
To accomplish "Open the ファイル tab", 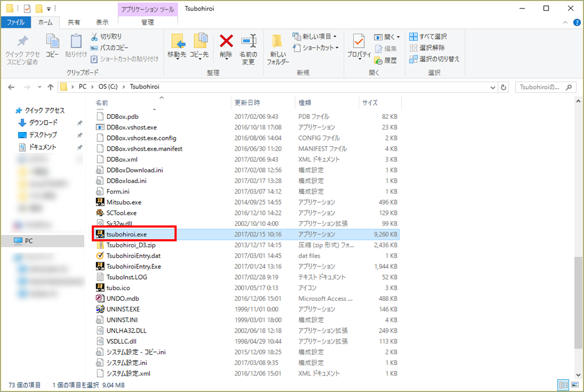I will point(15,22).
